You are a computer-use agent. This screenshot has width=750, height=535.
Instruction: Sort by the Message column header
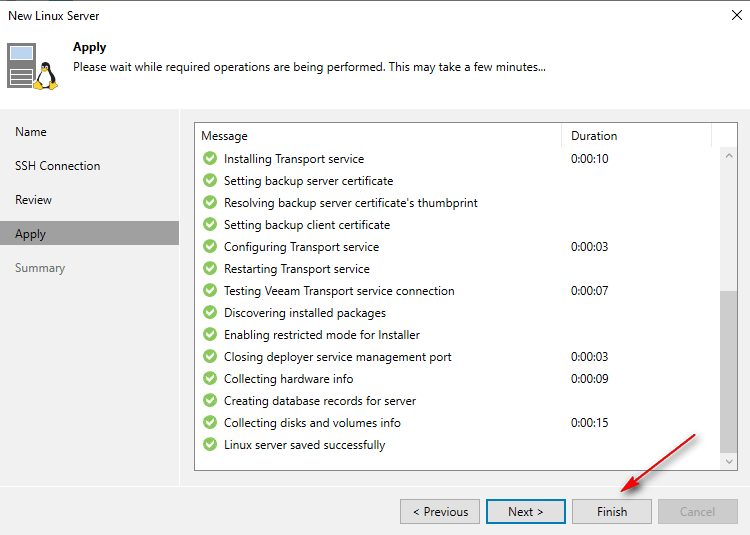378,136
